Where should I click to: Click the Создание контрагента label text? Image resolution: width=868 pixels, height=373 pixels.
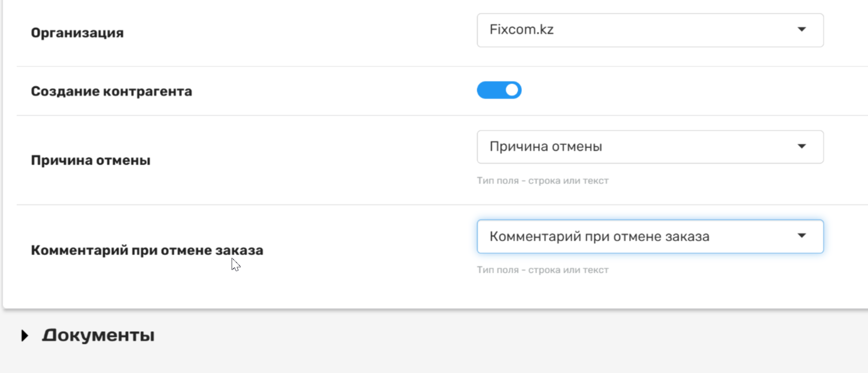111,91
